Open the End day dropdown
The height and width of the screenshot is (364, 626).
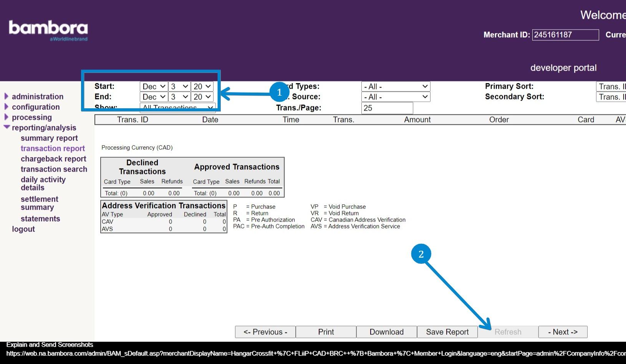click(179, 97)
